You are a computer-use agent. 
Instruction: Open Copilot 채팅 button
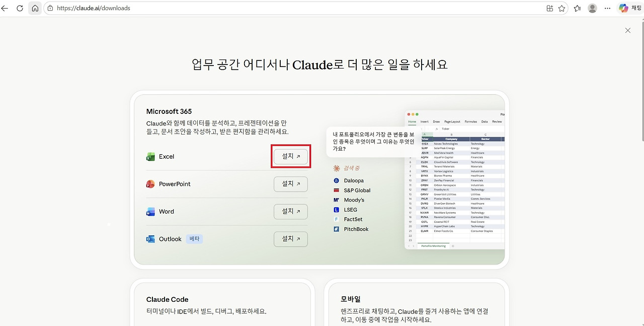(x=630, y=9)
